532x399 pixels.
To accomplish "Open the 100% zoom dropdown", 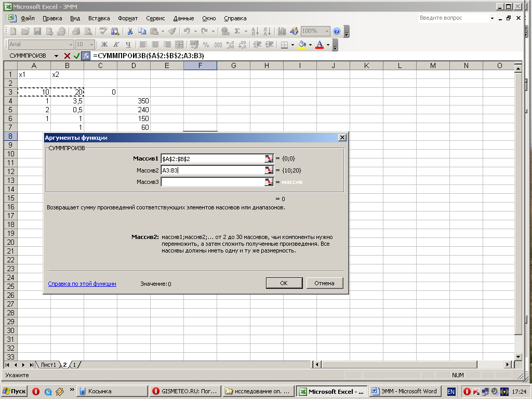I will [x=327, y=31].
